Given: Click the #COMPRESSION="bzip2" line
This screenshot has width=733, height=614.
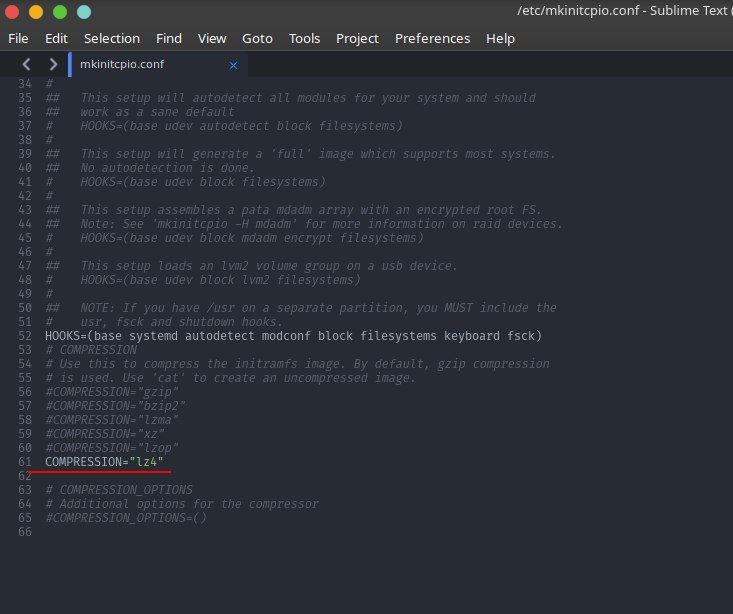Looking at the screenshot, I should (x=115, y=406).
